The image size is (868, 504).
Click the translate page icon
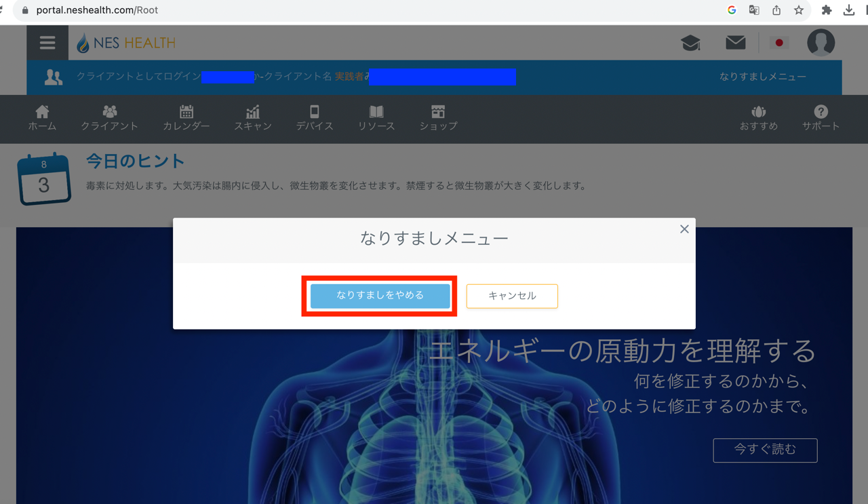tap(754, 10)
